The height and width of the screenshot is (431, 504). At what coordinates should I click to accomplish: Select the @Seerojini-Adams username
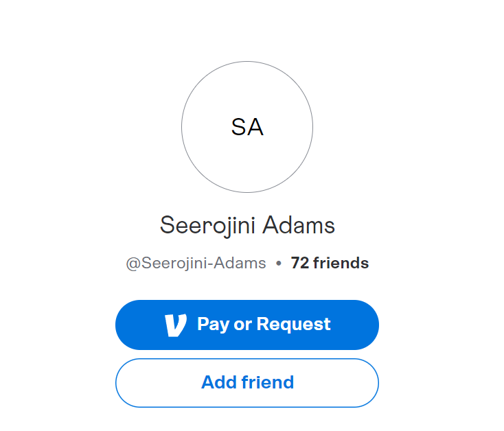point(196,263)
